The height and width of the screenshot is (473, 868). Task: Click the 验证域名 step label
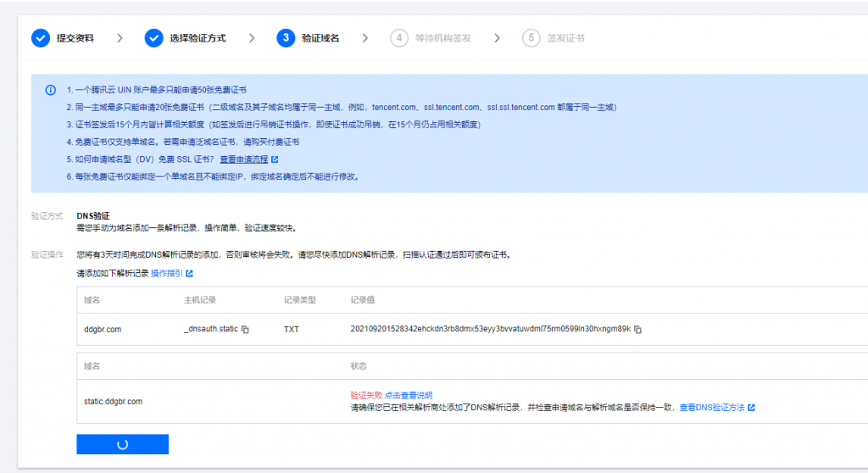coord(320,38)
